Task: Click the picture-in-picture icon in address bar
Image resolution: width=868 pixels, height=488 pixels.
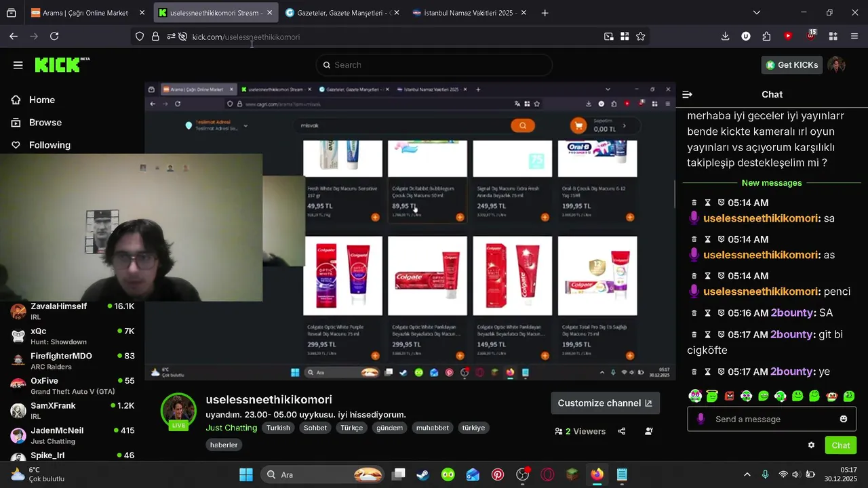Action: click(608, 37)
